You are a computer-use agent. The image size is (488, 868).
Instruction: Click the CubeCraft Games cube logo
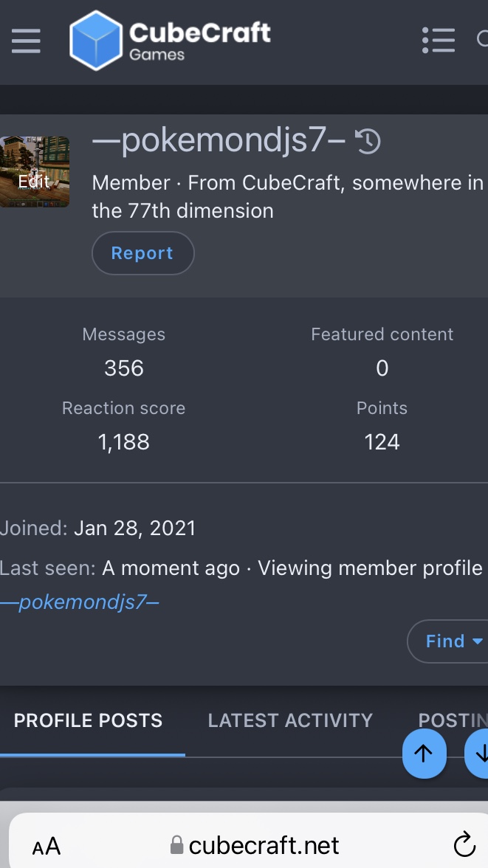[96, 41]
